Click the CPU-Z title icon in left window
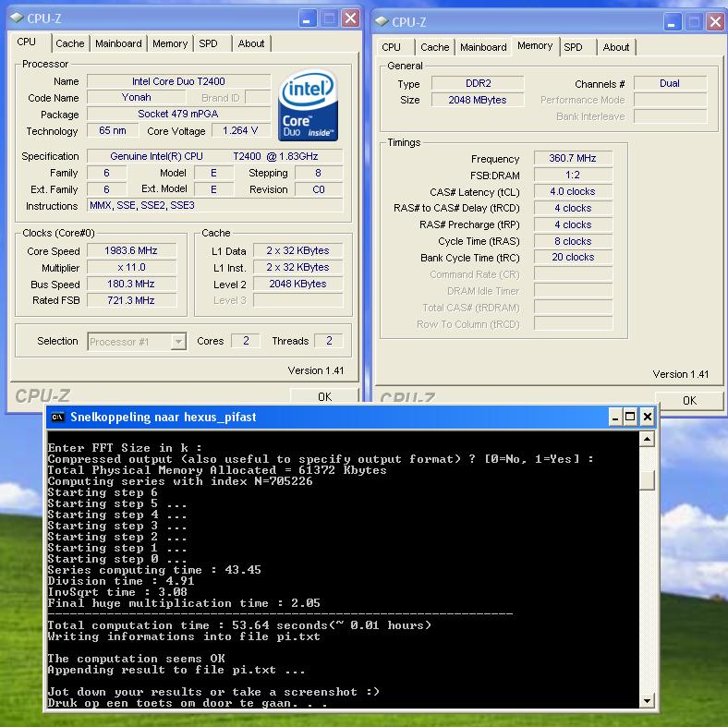Image resolution: width=728 pixels, height=727 pixels. point(17,18)
